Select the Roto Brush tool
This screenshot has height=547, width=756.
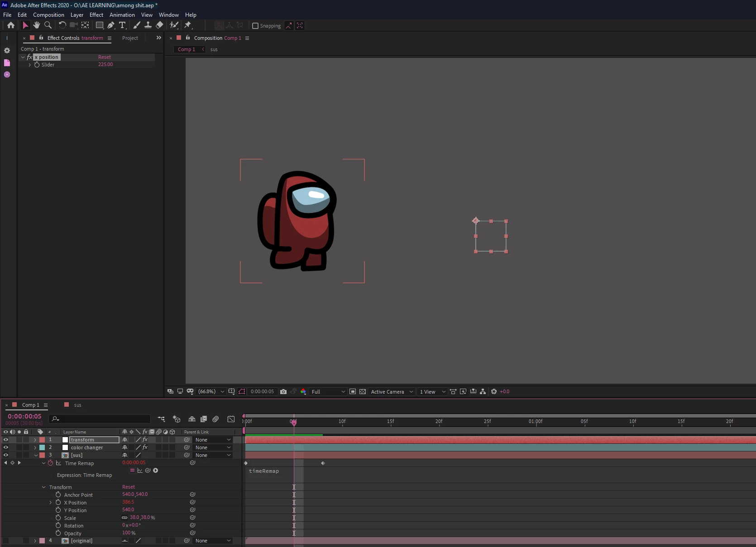(x=174, y=25)
